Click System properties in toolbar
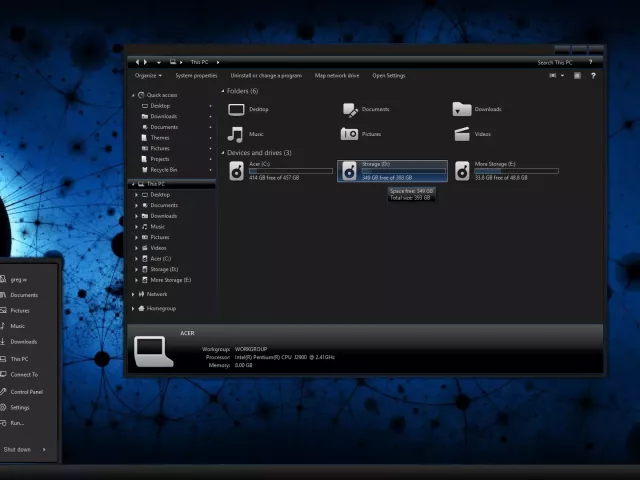This screenshot has height=480, width=640. click(196, 76)
